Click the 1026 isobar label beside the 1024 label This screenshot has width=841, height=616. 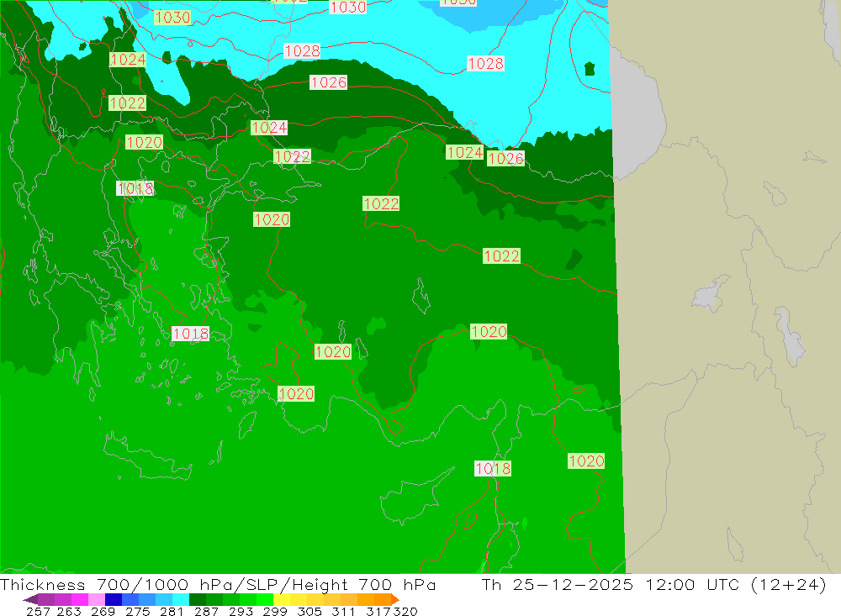pos(505,158)
